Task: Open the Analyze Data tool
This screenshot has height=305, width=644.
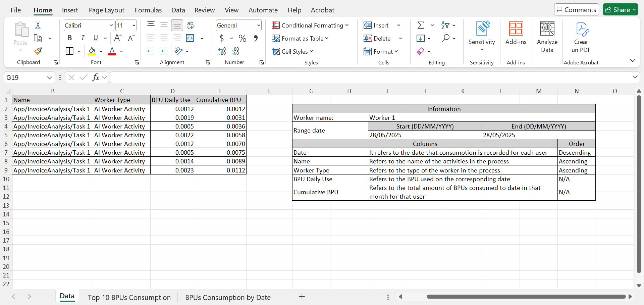Action: pyautogui.click(x=547, y=37)
